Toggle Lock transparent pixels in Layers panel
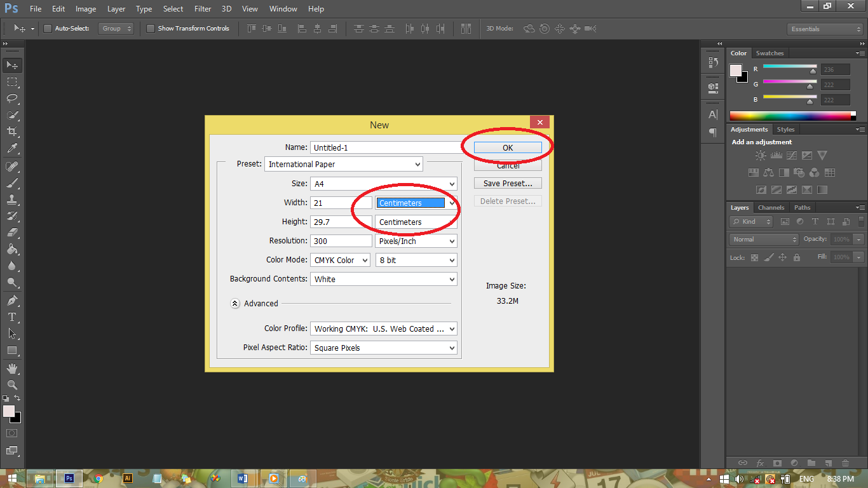 [754, 257]
